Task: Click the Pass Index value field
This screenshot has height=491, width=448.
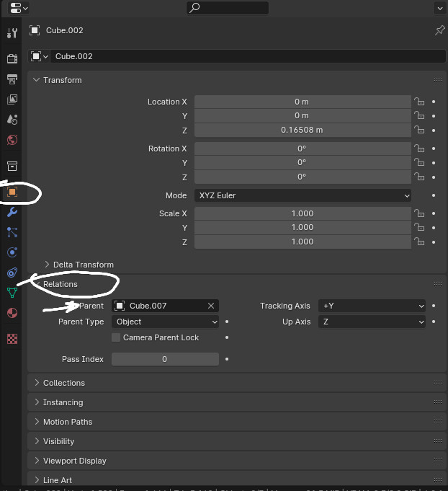Action: (x=165, y=359)
